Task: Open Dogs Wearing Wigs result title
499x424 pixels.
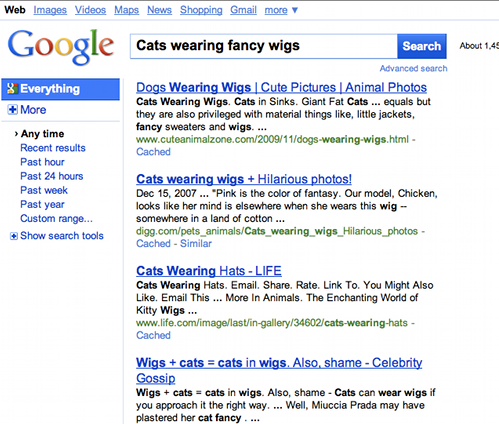Action: point(281,87)
